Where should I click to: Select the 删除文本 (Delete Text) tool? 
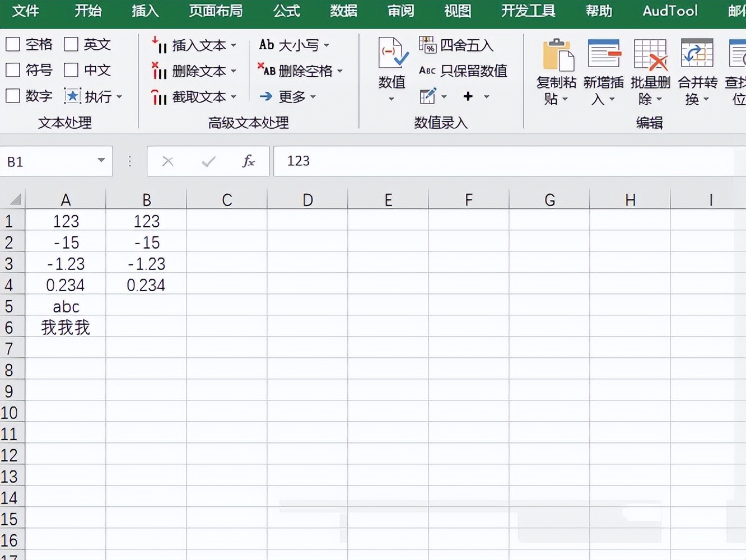click(x=193, y=71)
